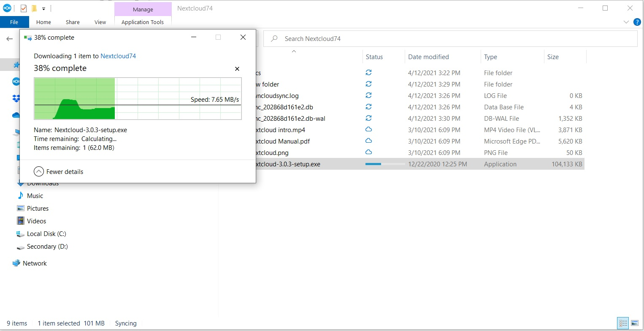Click the cloud icon of Nextcloud intro.mp4

coord(368,129)
